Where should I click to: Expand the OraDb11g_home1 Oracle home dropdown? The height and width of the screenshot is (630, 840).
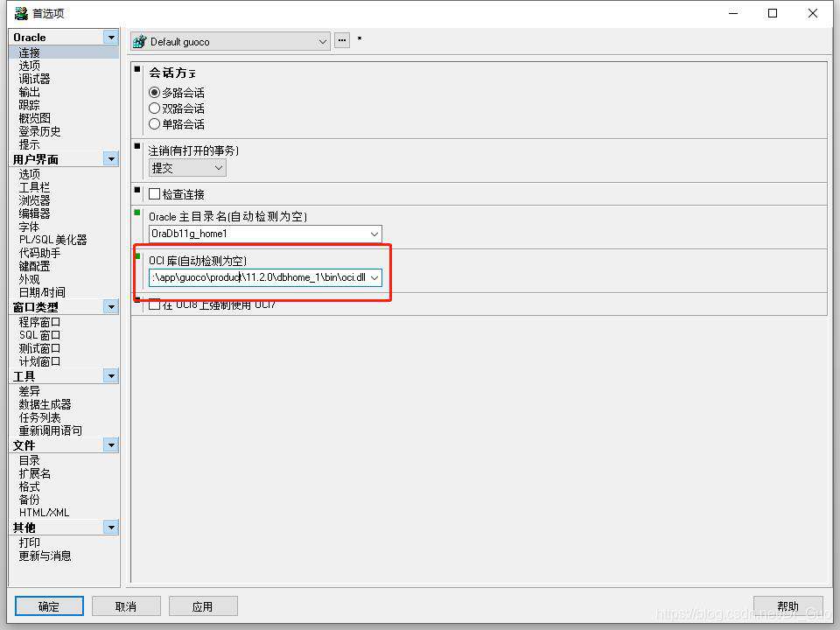click(374, 234)
